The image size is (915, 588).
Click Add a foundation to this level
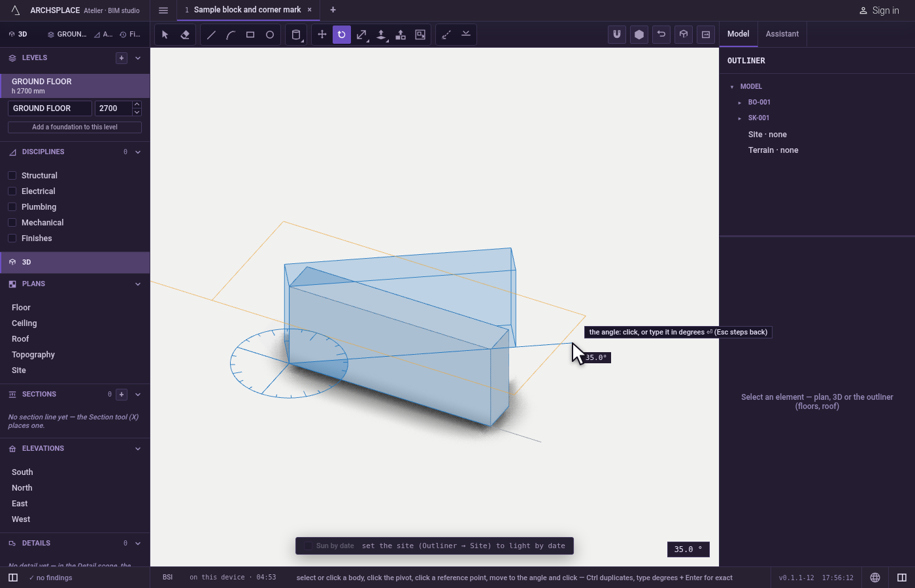pos(75,127)
